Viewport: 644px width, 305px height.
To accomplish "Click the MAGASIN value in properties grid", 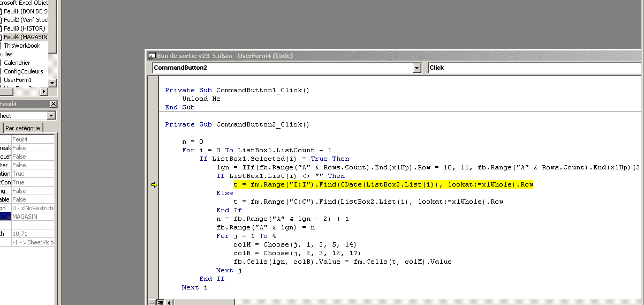I will click(x=33, y=217).
